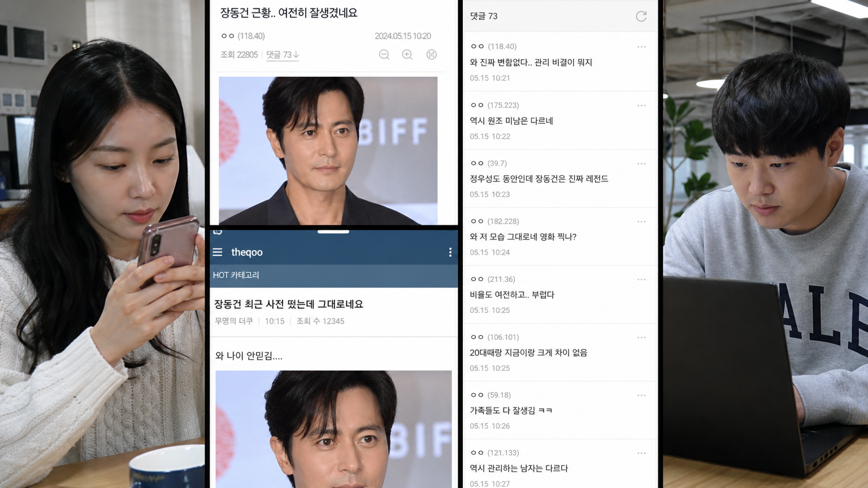Click the post title '장동건 근황.. 여전히 잘생겼네요'

click(289, 12)
